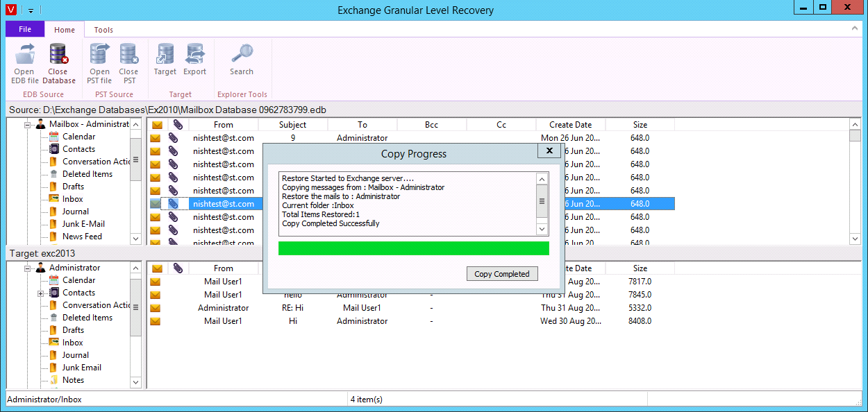The width and height of the screenshot is (868, 412).
Task: Click the Close Database ribbon icon
Action: [x=58, y=54]
